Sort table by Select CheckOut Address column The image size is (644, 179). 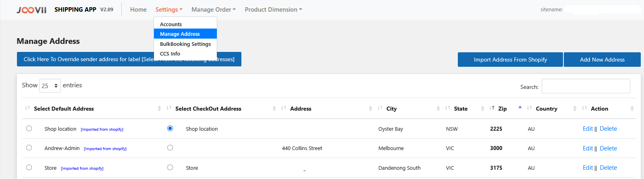pyautogui.click(x=208, y=109)
